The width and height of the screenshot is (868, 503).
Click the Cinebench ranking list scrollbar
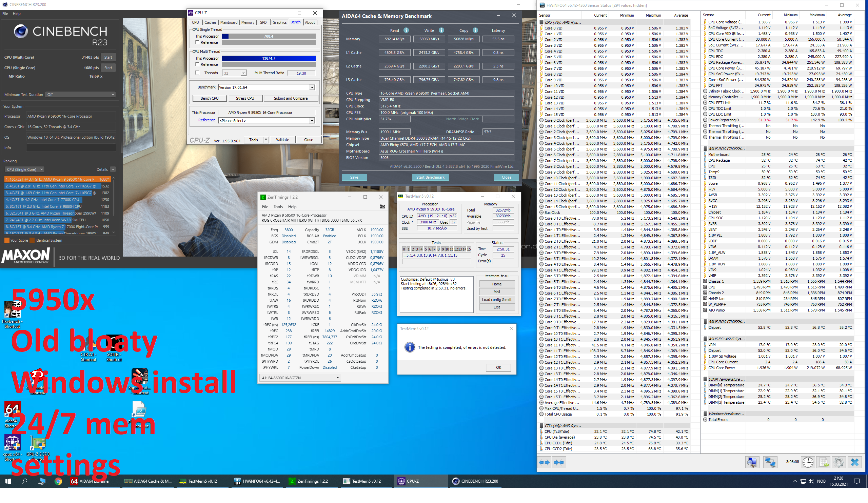[x=113, y=205]
